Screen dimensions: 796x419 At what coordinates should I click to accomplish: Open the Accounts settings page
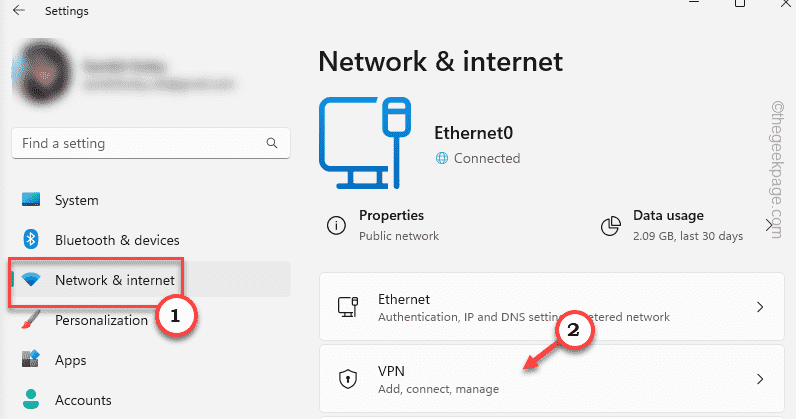point(83,400)
